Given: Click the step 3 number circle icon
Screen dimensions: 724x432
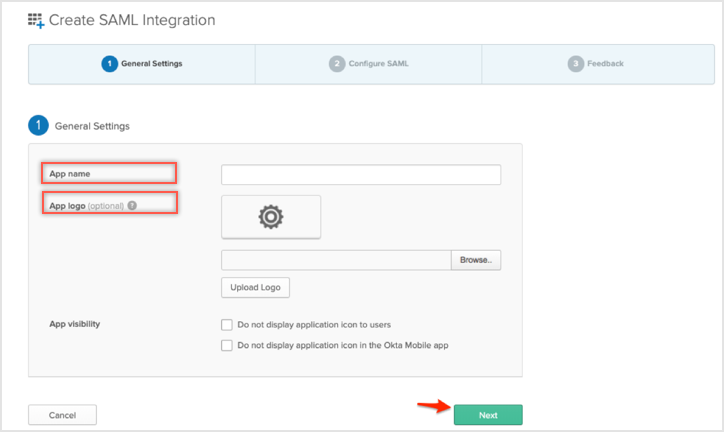Looking at the screenshot, I should point(575,64).
